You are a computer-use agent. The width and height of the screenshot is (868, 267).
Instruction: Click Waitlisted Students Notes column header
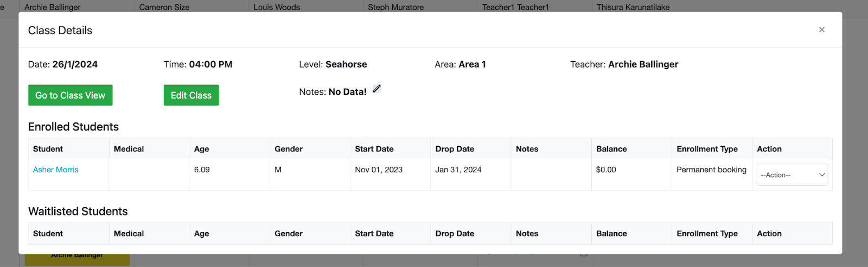pos(527,233)
